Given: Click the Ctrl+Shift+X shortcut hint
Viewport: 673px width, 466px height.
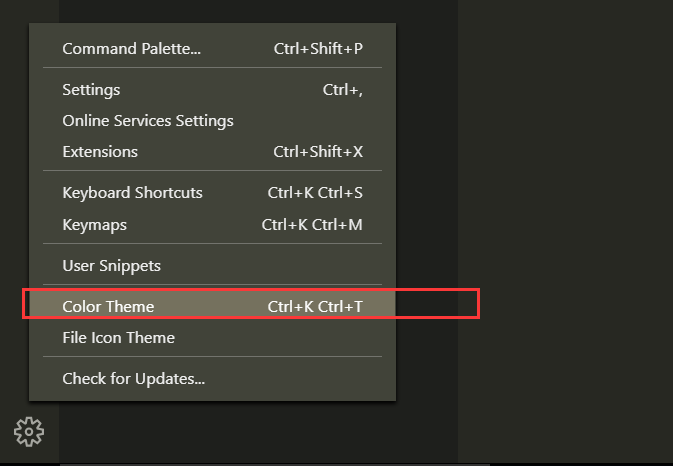Looking at the screenshot, I should click(318, 152).
